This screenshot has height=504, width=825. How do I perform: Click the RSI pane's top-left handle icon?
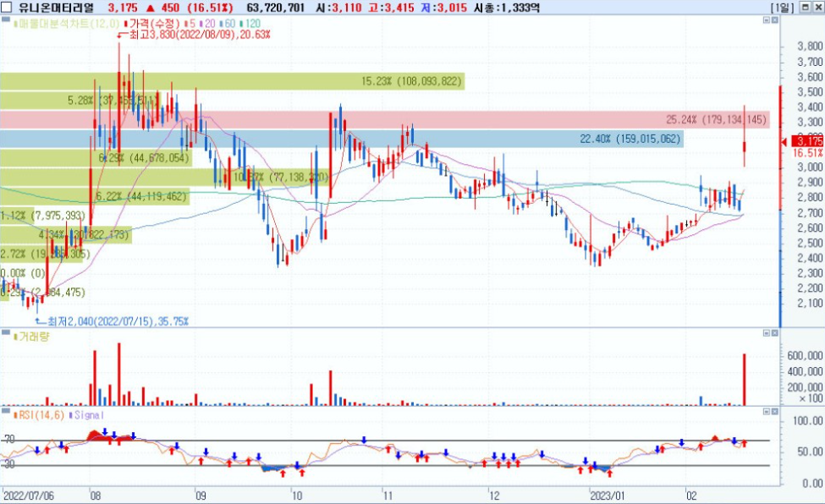[5, 410]
